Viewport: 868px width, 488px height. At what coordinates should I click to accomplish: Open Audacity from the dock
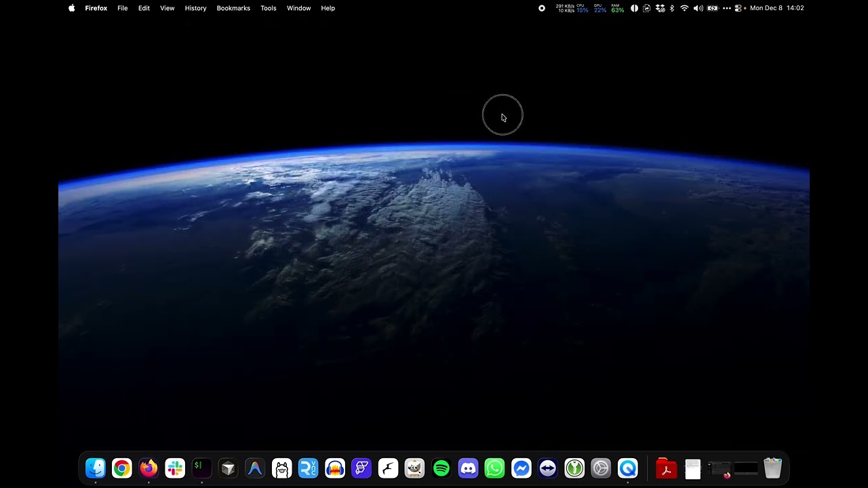click(x=335, y=468)
